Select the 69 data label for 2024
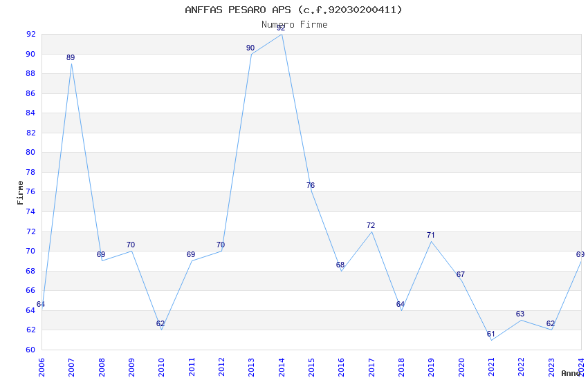 point(580,254)
